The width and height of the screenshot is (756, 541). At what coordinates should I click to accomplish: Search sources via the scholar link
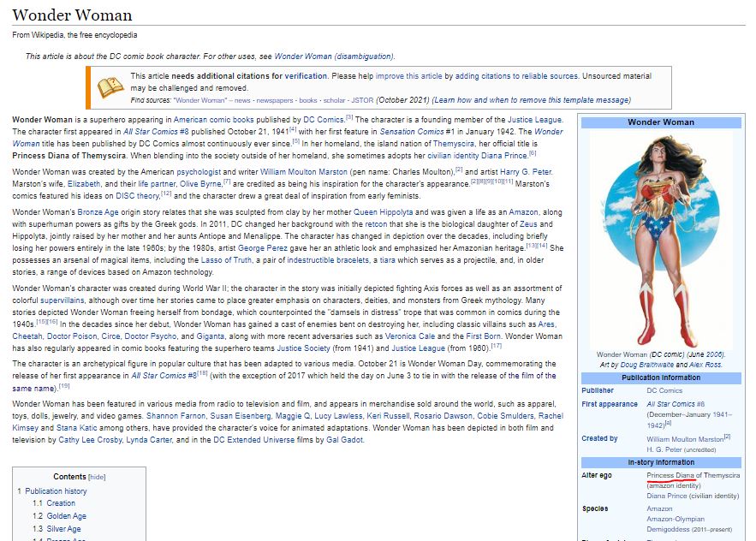[334, 100]
